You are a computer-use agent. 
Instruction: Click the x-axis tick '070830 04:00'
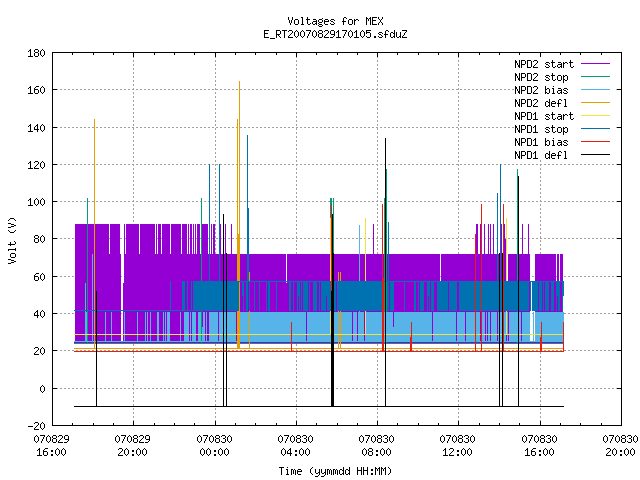(296, 446)
